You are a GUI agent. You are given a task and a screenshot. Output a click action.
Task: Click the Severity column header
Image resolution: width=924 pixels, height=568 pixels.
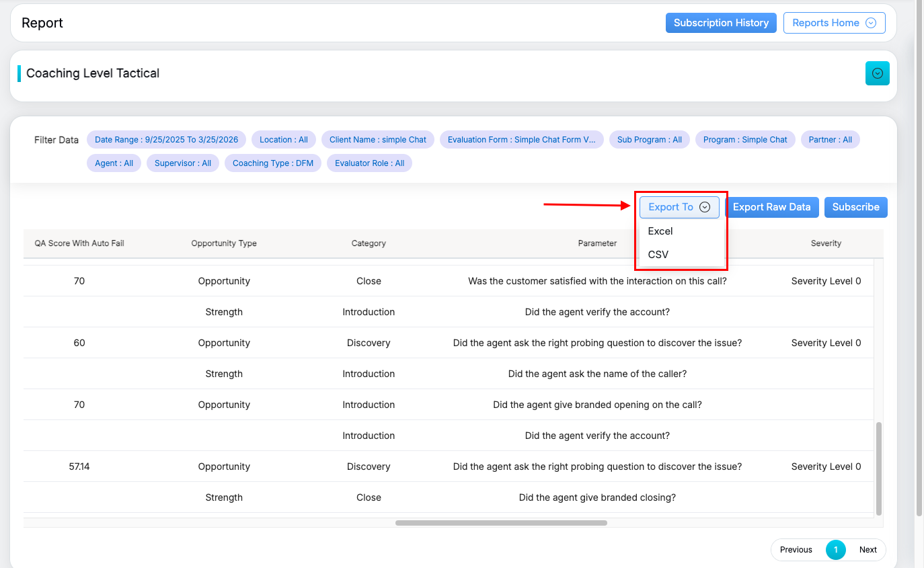[x=826, y=243]
